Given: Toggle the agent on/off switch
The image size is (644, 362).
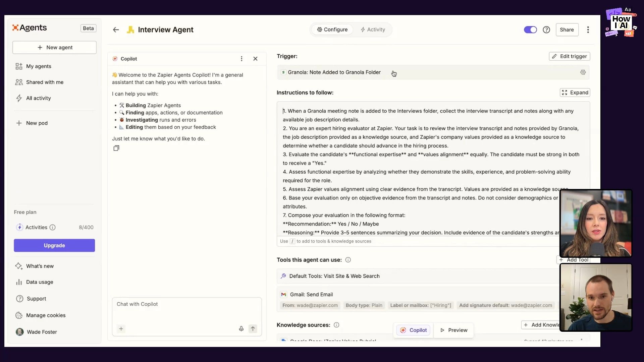Looking at the screenshot, I should (x=530, y=30).
